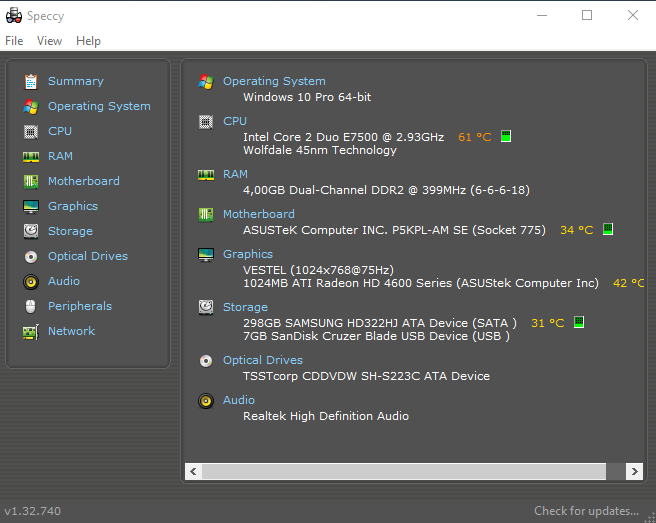Select Optical Drives in the sidebar list

88,256
